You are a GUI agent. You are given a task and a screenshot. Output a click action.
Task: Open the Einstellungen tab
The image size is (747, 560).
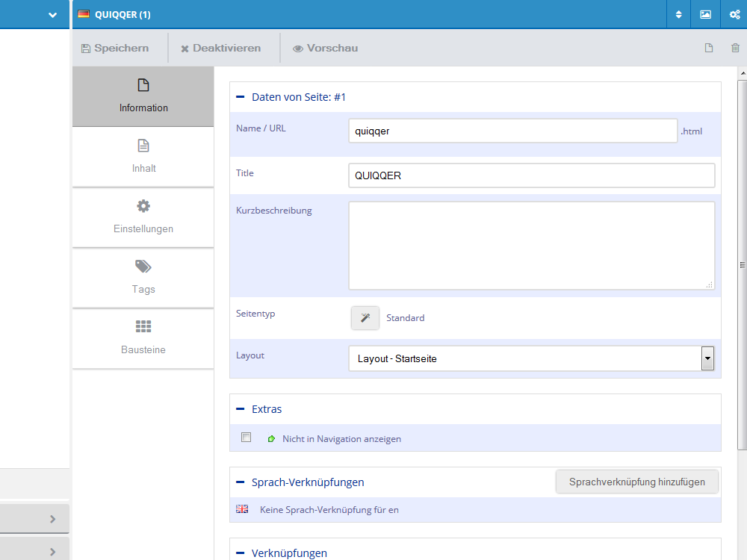click(x=143, y=217)
